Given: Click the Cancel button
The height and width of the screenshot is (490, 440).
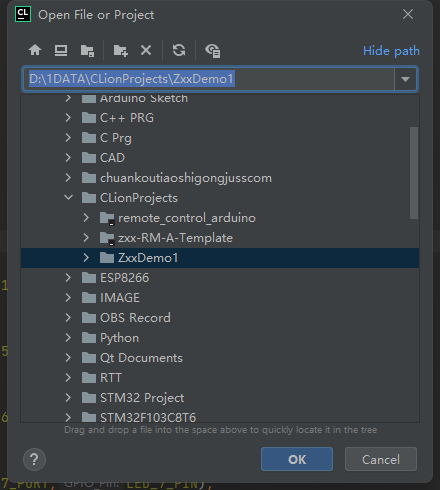Looking at the screenshot, I should [381, 459].
